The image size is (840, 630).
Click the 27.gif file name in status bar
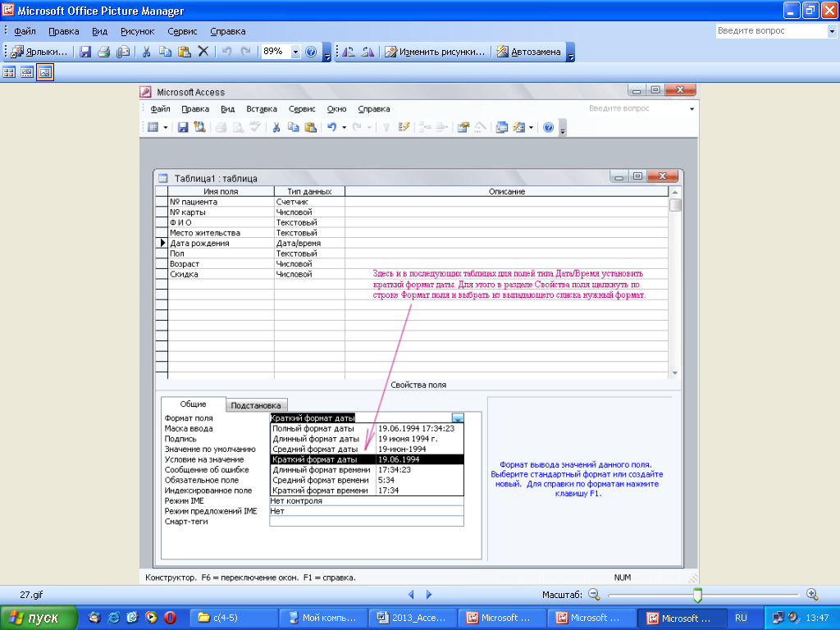[x=31, y=595]
